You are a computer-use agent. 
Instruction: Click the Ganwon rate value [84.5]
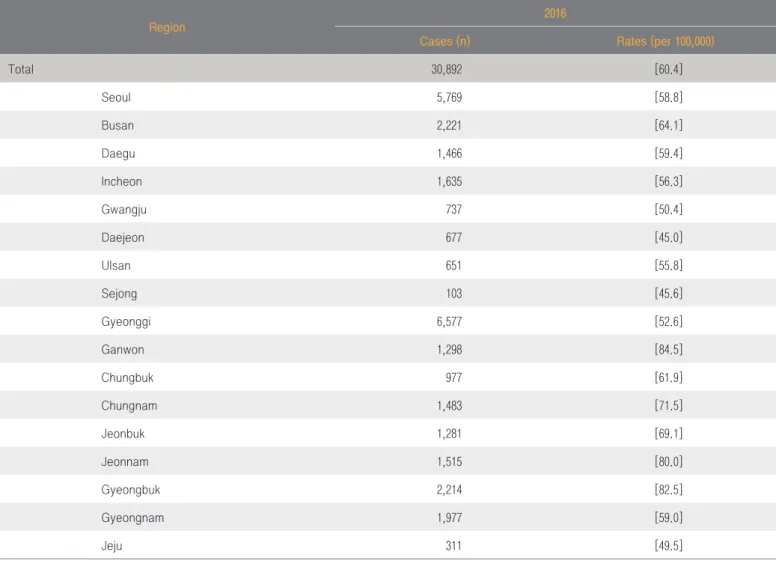(668, 350)
